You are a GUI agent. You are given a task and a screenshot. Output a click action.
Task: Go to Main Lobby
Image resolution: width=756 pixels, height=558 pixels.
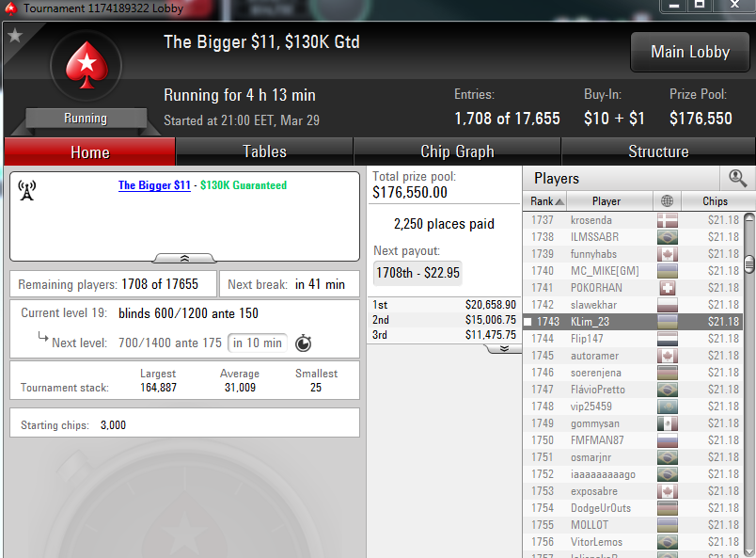690,52
